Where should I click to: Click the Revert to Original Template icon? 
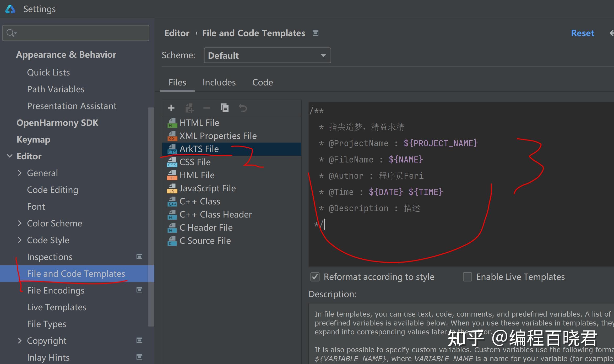tap(243, 108)
